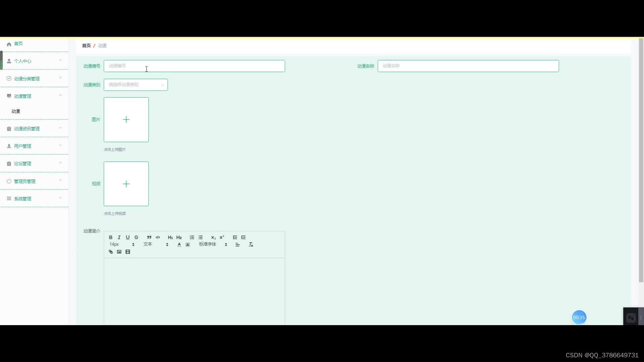Open the 文本 heading type dropdown

click(156, 244)
